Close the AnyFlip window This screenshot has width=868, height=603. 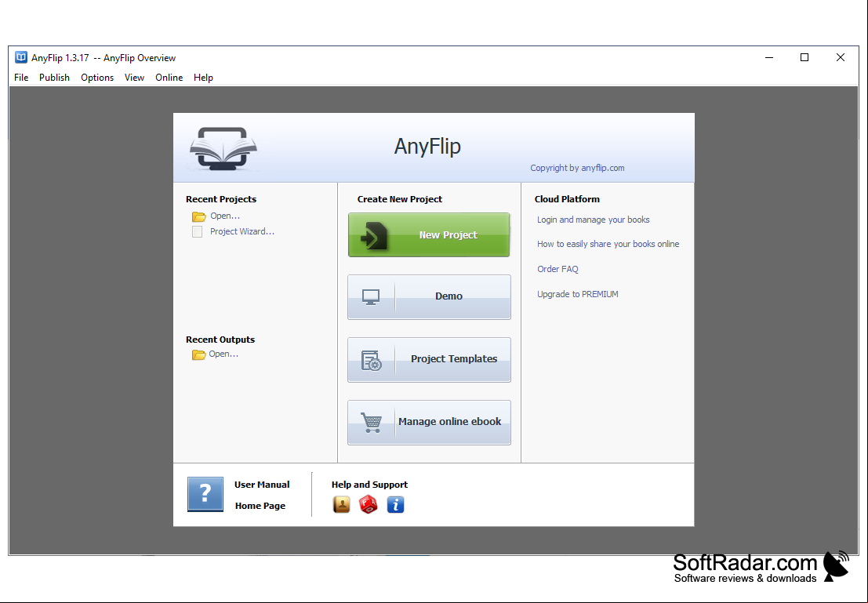841,57
